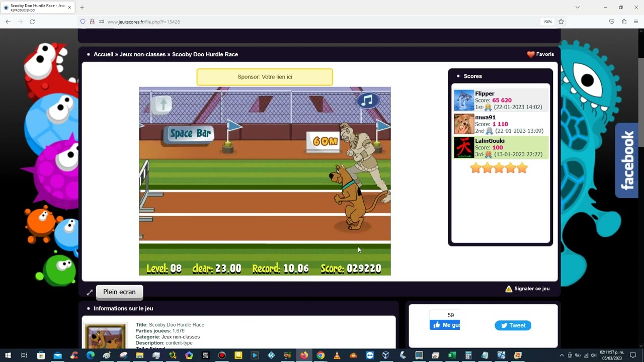Click the Scooby Doo Hurdle Race breadcrumb
This screenshot has width=644, height=362.
click(x=205, y=54)
